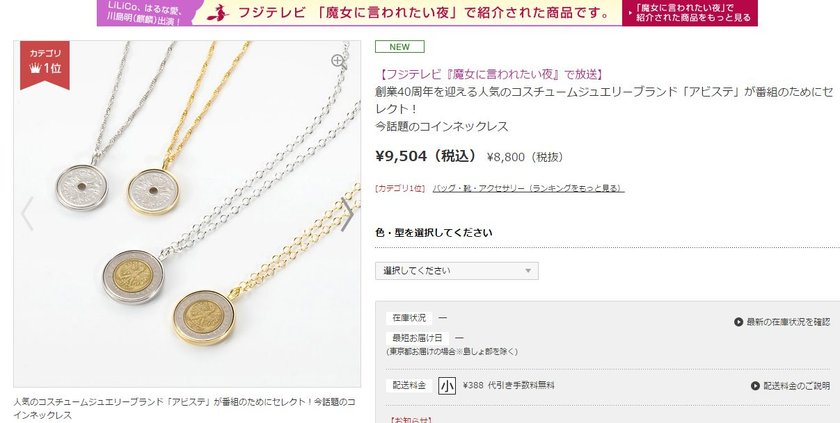Click the dropdown arrow of the color selector
This screenshot has height=423, width=840.
pyautogui.click(x=528, y=271)
